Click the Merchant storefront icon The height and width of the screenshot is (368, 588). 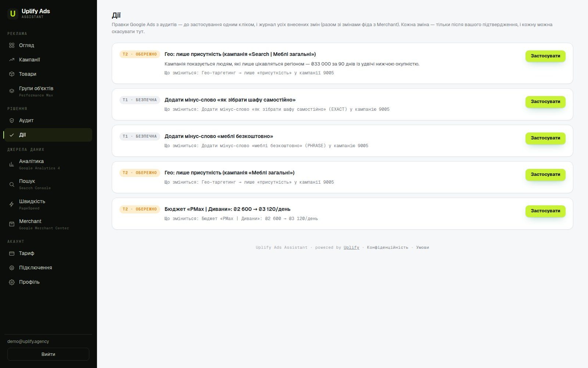pyautogui.click(x=12, y=224)
